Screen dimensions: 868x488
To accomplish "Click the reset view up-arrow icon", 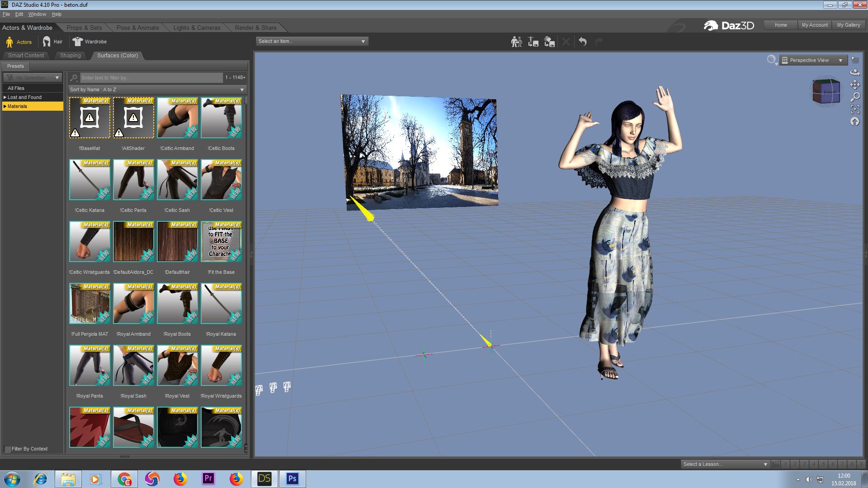I will click(854, 121).
